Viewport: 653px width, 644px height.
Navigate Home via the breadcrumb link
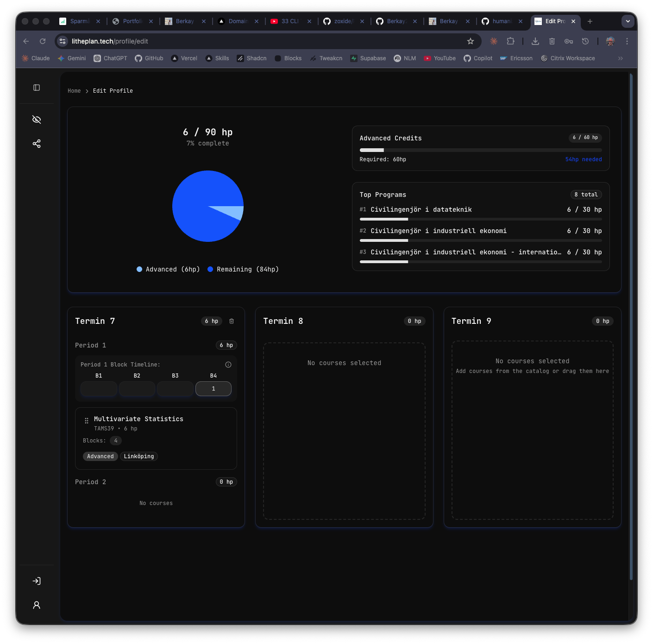(x=74, y=90)
